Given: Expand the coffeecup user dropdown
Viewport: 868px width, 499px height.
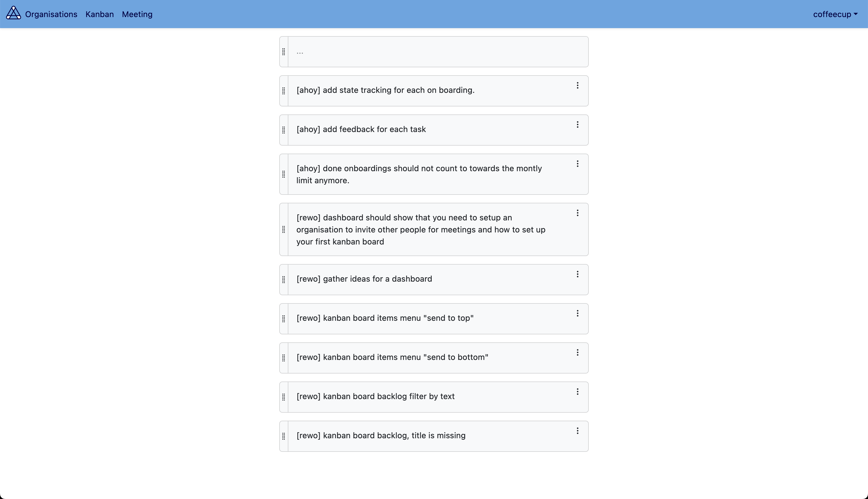Looking at the screenshot, I should point(835,14).
